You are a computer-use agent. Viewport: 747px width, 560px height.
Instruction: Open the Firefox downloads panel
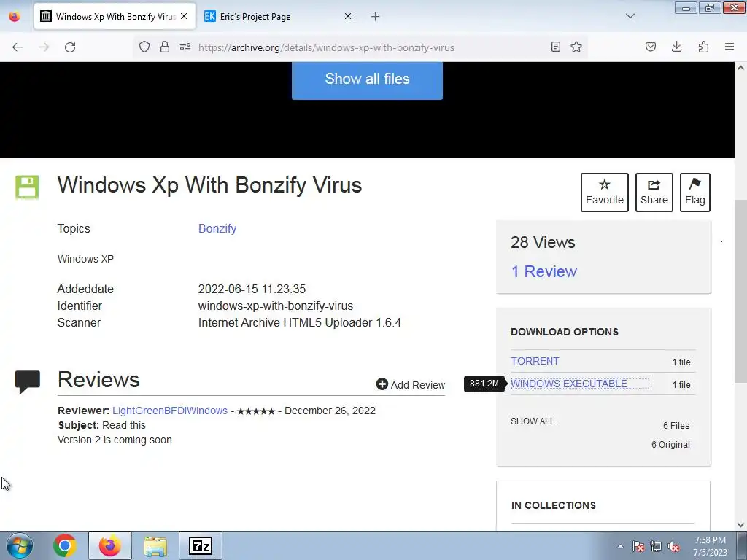(x=677, y=47)
